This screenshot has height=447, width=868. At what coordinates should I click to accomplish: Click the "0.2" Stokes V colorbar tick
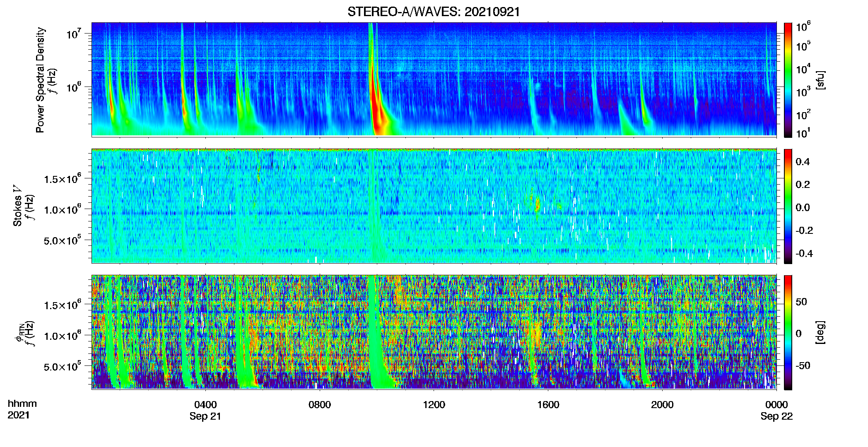[803, 185]
